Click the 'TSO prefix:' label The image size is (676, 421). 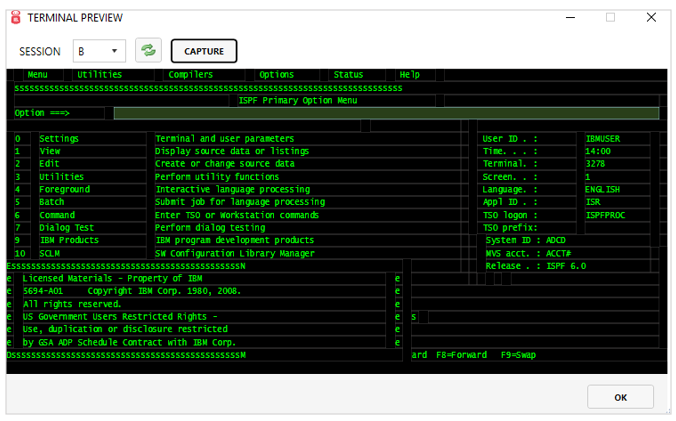coord(510,228)
